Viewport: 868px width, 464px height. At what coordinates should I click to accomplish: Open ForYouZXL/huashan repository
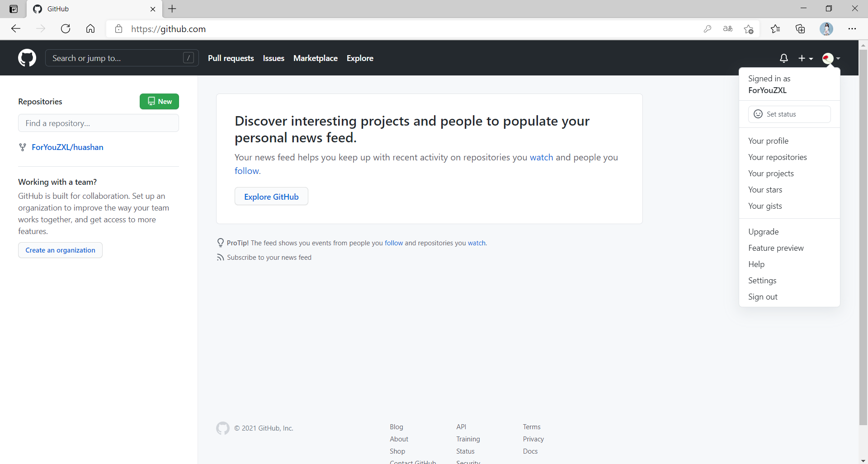[x=67, y=147]
